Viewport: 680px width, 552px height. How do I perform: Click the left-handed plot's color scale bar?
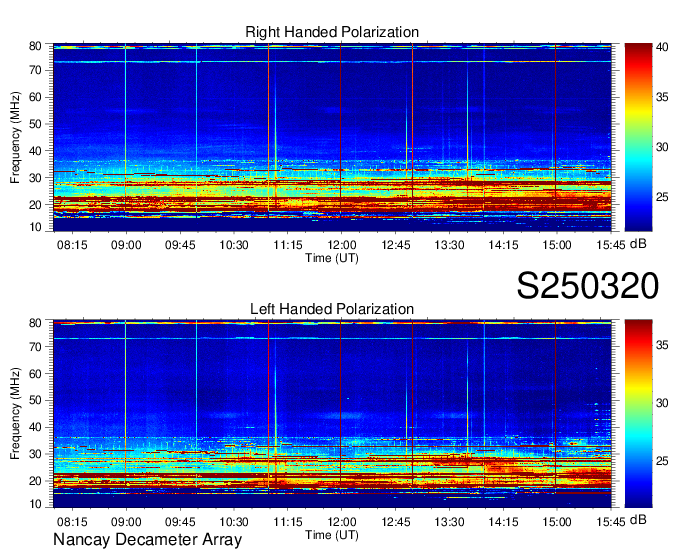(x=638, y=414)
